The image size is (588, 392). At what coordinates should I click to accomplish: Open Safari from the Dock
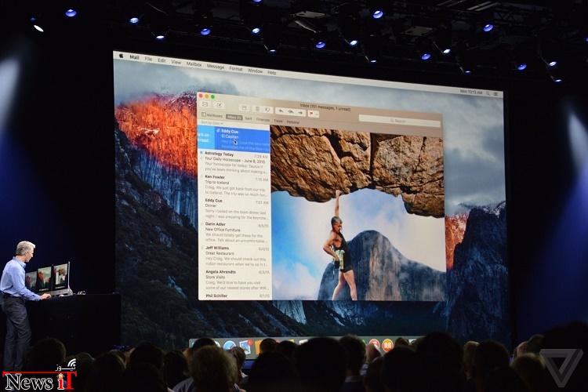pyautogui.click(x=229, y=346)
